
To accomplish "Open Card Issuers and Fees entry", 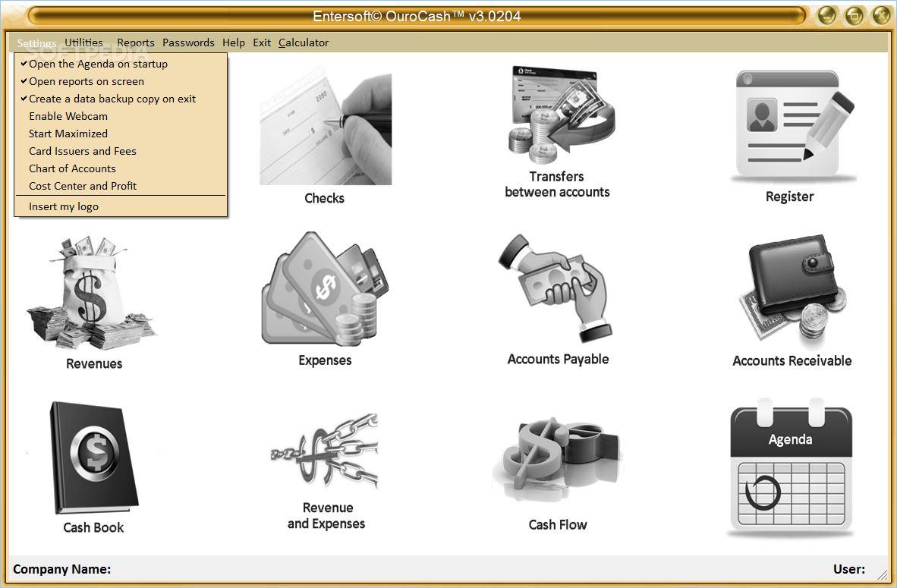I will tap(121, 151).
